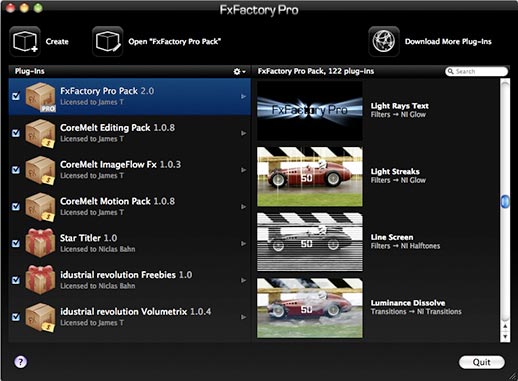Click the Open FxFactory Pro Pack icon

[107, 42]
